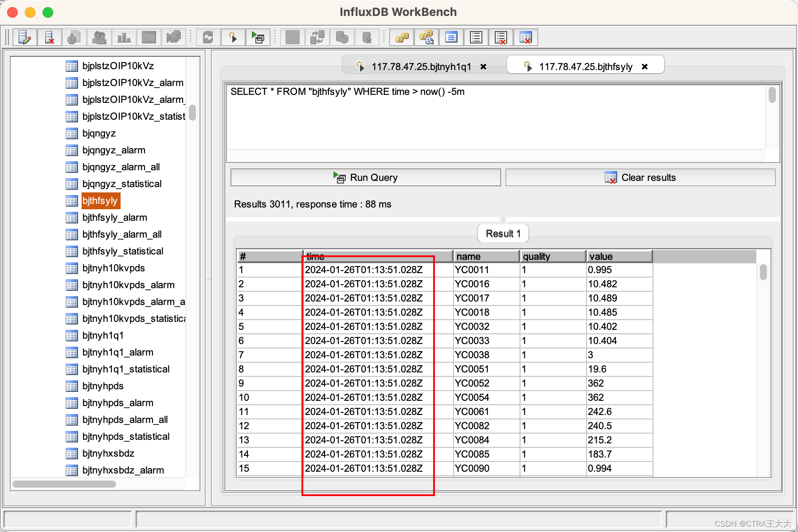Select the bjtnyh1q1 measurement
Image resolution: width=798 pixels, height=532 pixels.
pos(103,336)
